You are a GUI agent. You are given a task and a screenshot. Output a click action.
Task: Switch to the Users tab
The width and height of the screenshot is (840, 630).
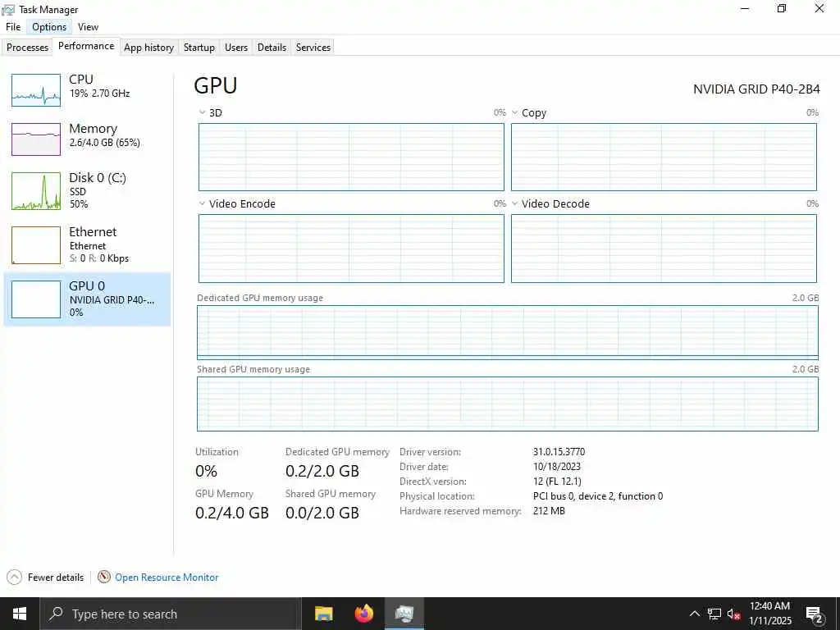click(236, 47)
